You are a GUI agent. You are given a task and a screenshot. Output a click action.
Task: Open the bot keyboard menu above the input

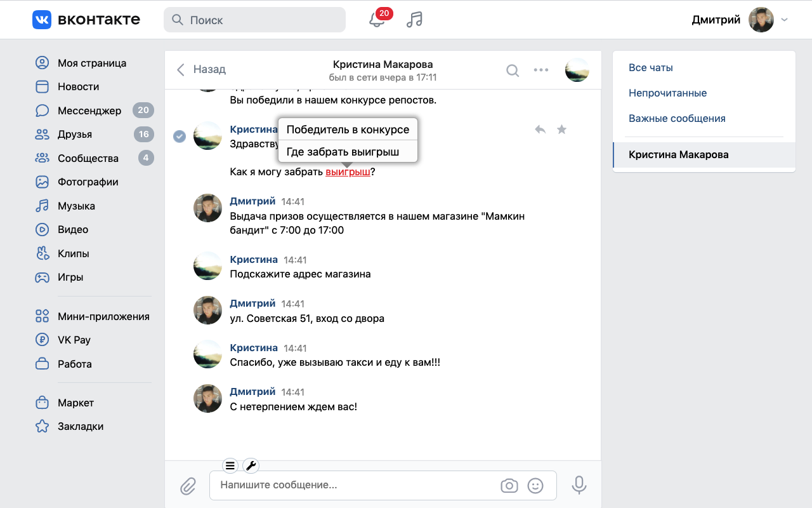pos(230,465)
